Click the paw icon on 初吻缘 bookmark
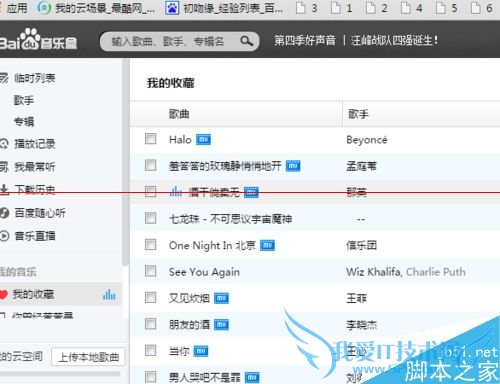The height and width of the screenshot is (384, 500). point(172,8)
